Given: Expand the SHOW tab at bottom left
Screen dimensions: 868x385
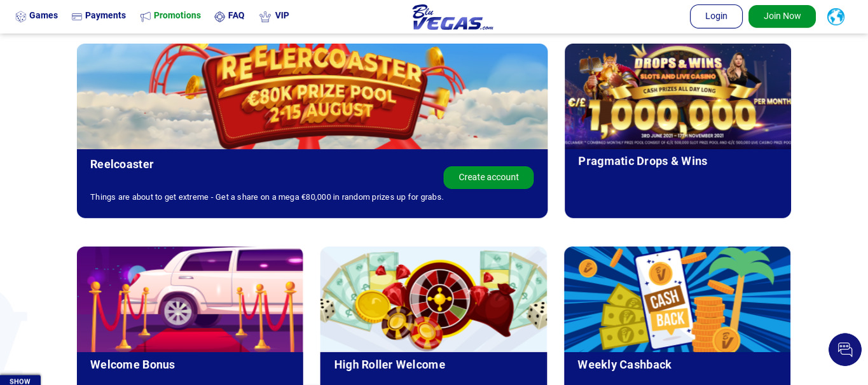Looking at the screenshot, I should tap(20, 381).
